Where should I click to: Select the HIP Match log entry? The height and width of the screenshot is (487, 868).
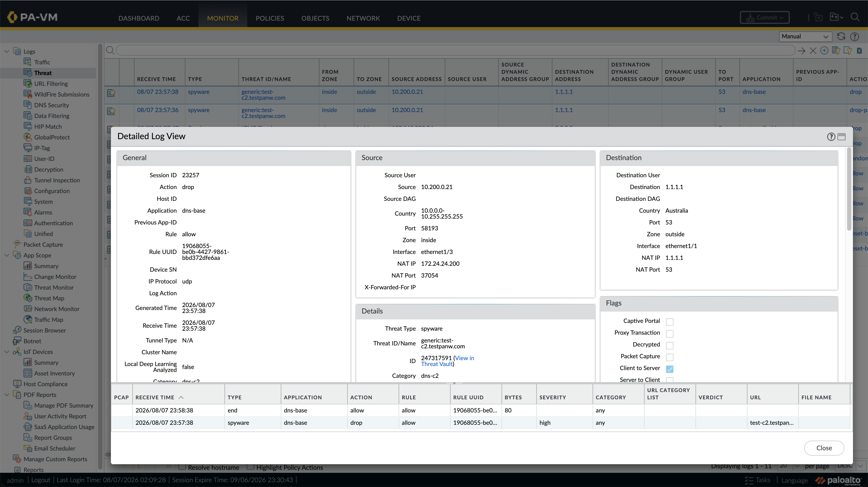[x=48, y=127]
